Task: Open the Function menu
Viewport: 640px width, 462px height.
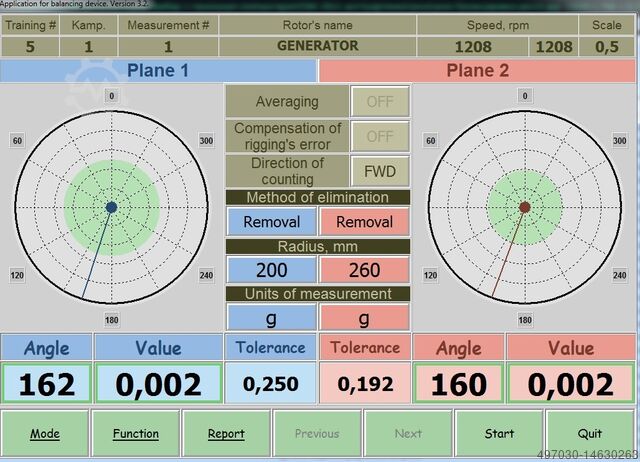Action: tap(135, 433)
